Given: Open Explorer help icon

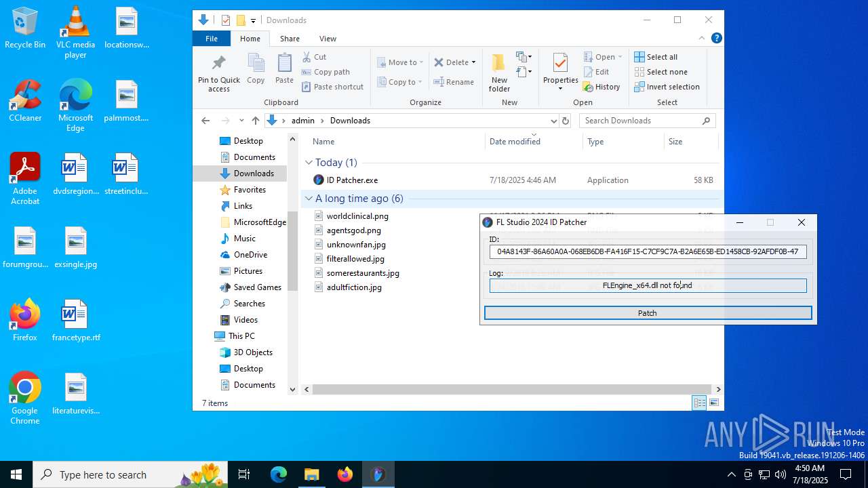Looking at the screenshot, I should pyautogui.click(x=716, y=38).
